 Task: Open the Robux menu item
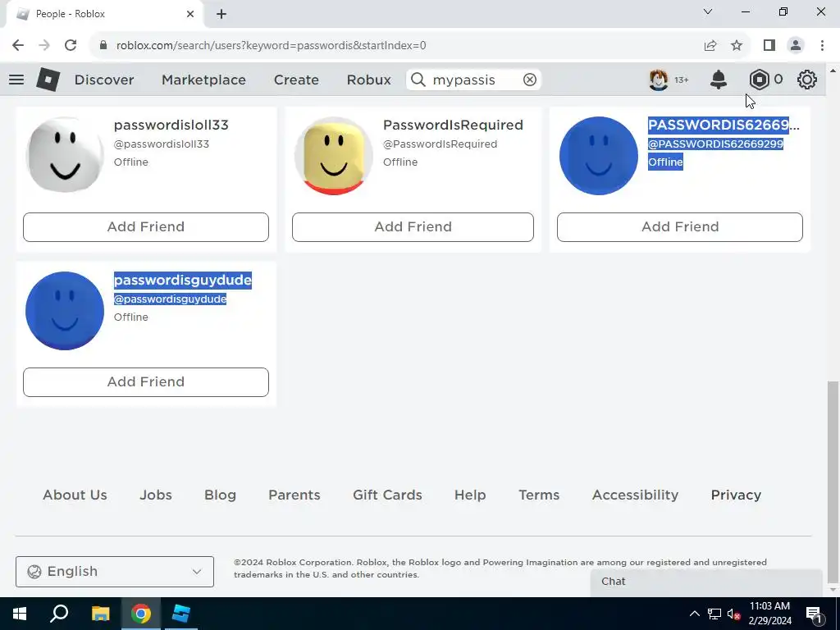coord(368,80)
